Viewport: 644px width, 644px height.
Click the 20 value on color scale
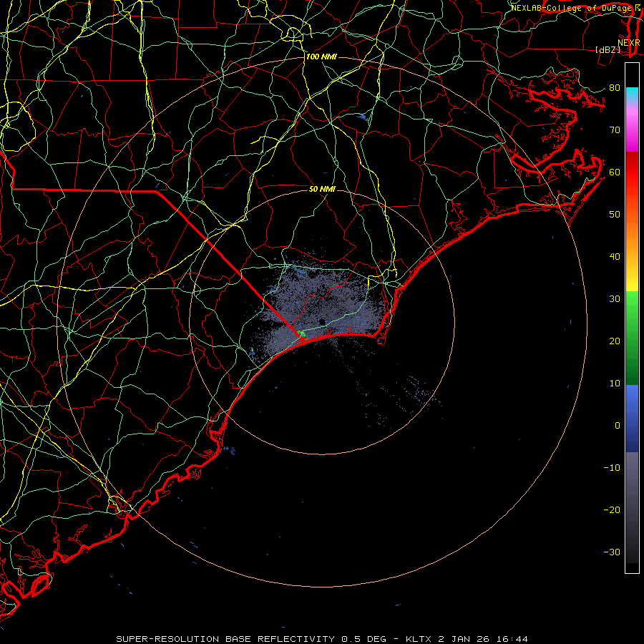[x=615, y=341]
